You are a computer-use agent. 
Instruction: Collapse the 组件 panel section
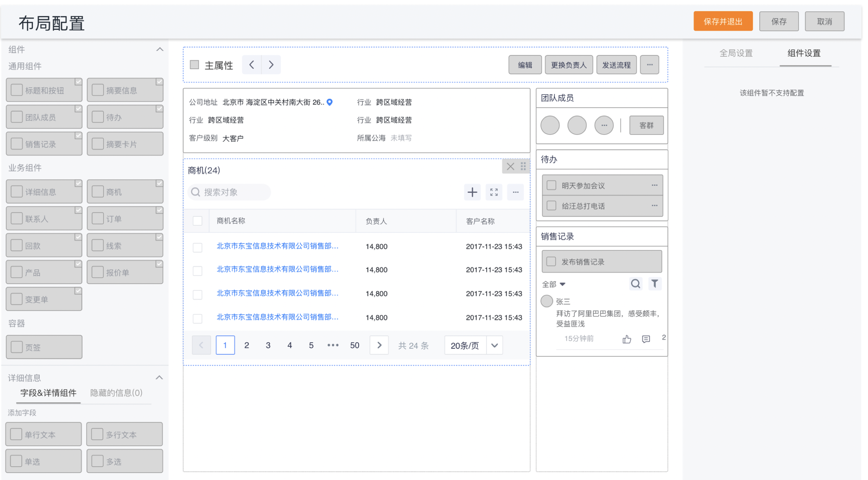[159, 49]
